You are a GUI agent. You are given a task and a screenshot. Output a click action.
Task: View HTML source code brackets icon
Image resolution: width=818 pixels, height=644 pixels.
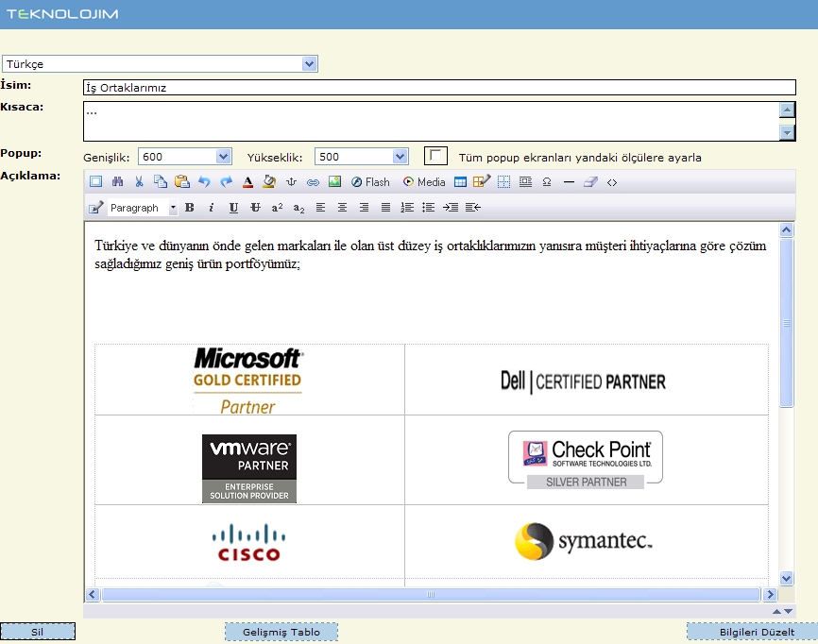point(612,182)
